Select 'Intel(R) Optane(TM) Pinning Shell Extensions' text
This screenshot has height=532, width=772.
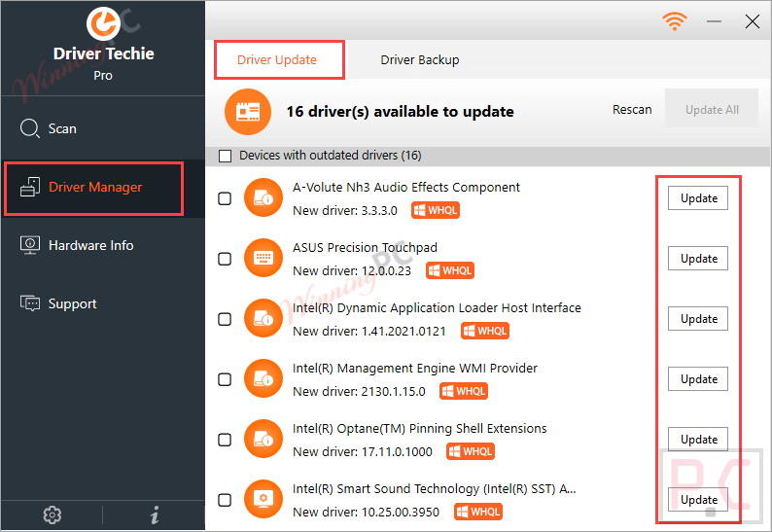(x=419, y=429)
